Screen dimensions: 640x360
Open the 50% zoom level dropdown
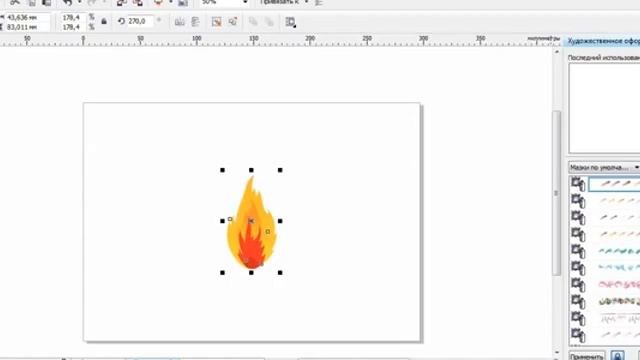[x=245, y=2]
